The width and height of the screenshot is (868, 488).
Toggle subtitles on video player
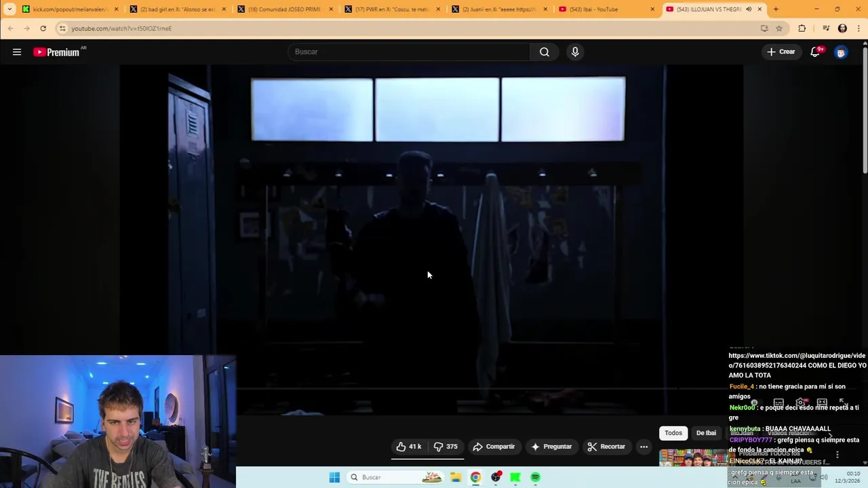[x=778, y=403]
